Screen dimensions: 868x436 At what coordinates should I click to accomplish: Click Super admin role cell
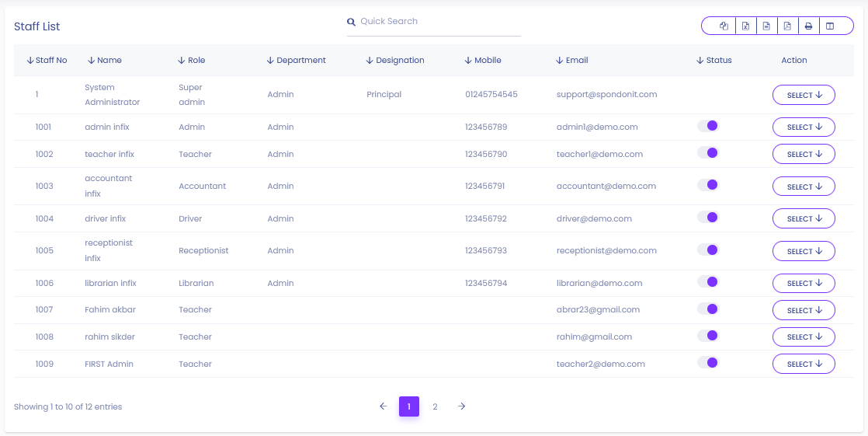pyautogui.click(x=192, y=95)
